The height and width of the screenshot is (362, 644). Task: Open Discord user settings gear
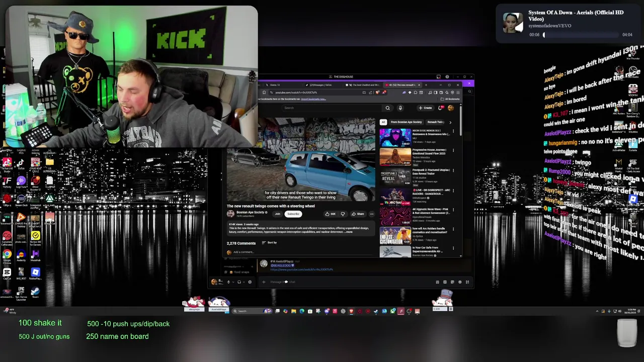(x=250, y=282)
